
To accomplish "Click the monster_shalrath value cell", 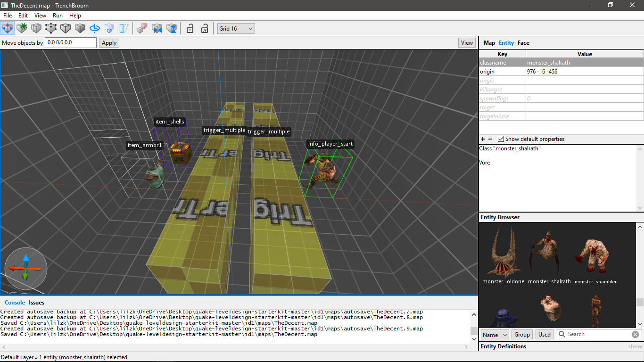I will pyautogui.click(x=585, y=63).
